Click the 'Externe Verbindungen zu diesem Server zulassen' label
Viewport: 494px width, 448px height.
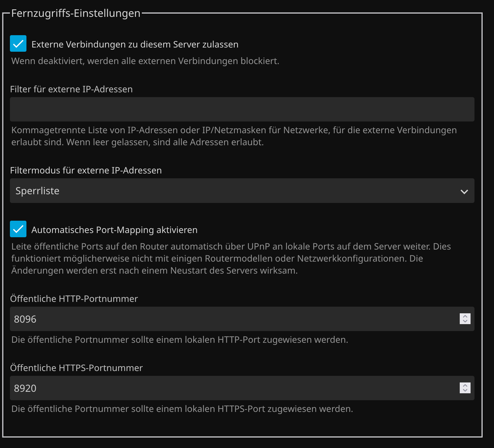point(135,44)
